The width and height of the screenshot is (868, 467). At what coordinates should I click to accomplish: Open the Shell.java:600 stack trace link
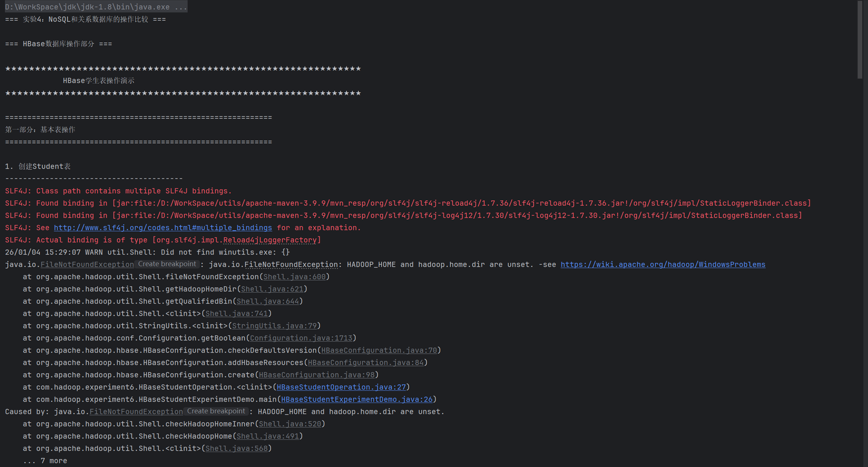point(294,277)
